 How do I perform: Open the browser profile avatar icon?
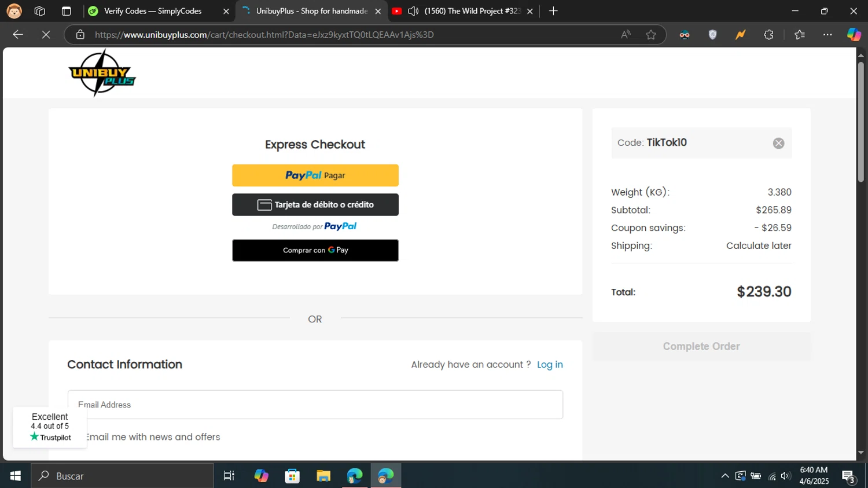tap(14, 11)
